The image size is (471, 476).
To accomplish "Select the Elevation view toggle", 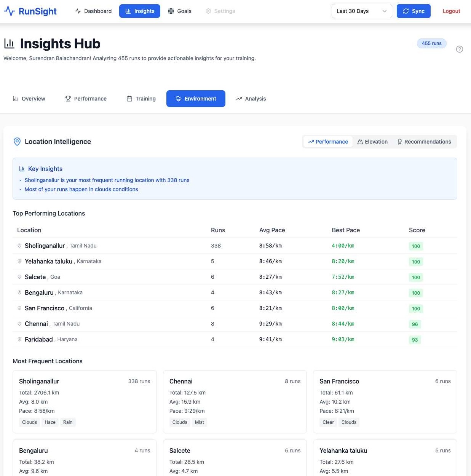I will coord(372,142).
